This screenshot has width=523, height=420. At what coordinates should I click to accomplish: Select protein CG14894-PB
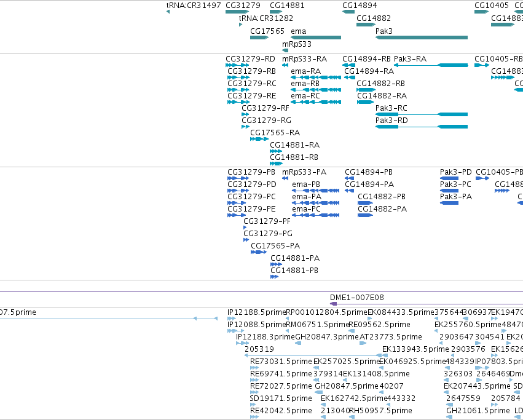tap(369, 172)
